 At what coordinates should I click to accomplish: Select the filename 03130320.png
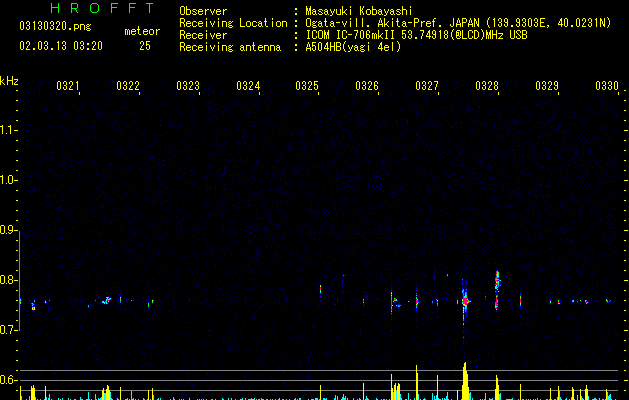[55, 26]
